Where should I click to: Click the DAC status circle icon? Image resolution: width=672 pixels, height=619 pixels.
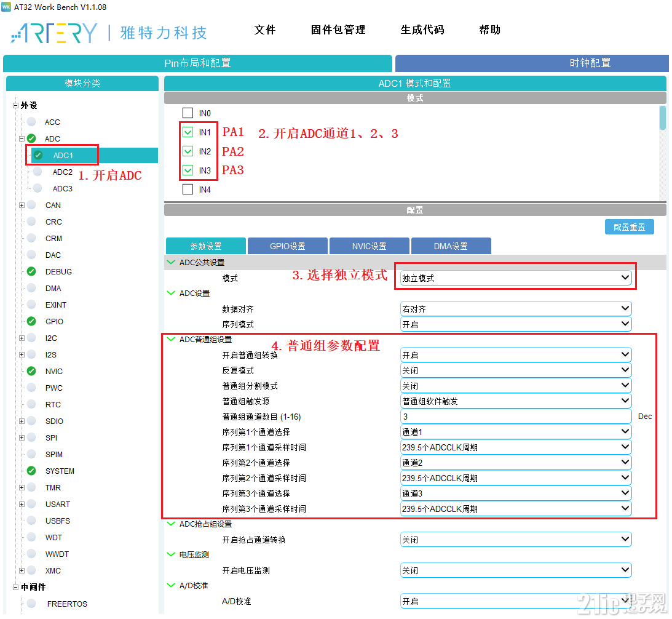[x=31, y=255]
